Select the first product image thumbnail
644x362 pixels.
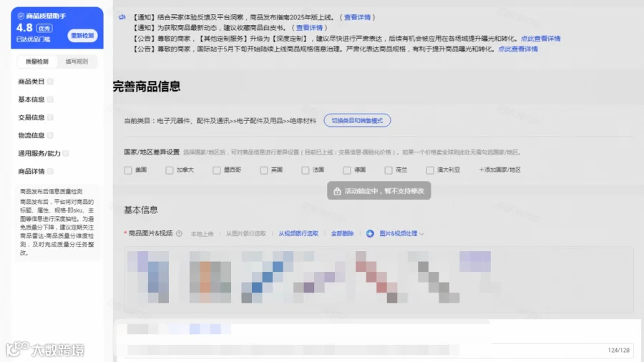148,278
